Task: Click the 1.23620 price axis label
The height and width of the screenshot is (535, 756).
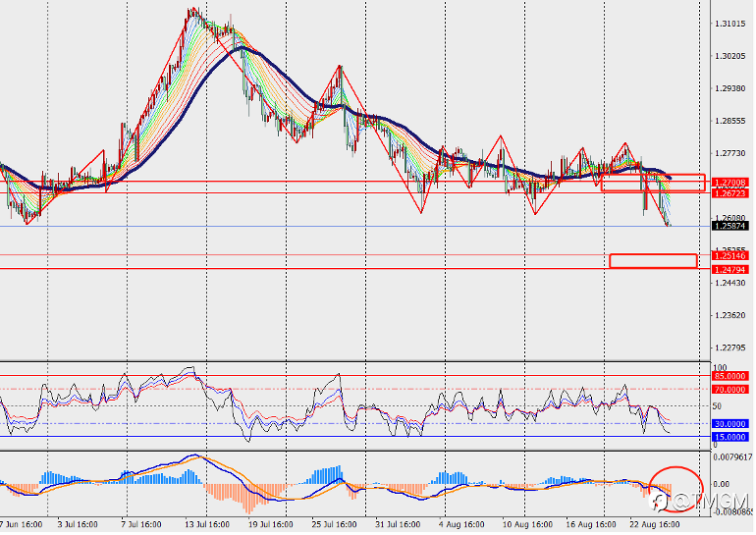Action: tap(729, 315)
